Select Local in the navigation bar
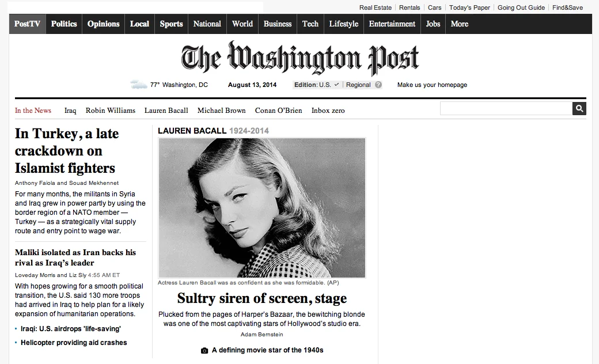Screen dimensions: 599x364 (x=139, y=24)
